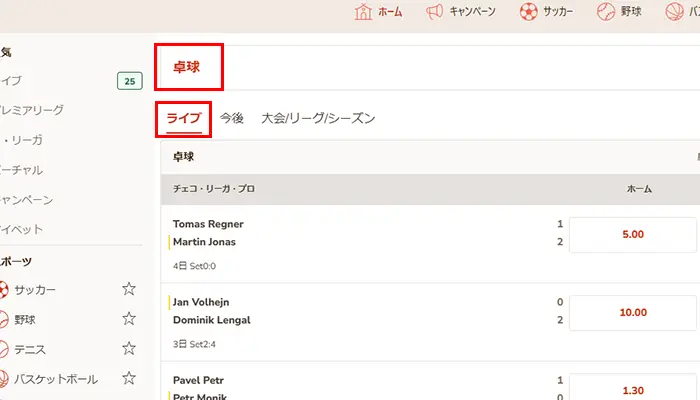Favorite バスケットボール with its star
Screen dimensions: 700x400
(x=129, y=378)
